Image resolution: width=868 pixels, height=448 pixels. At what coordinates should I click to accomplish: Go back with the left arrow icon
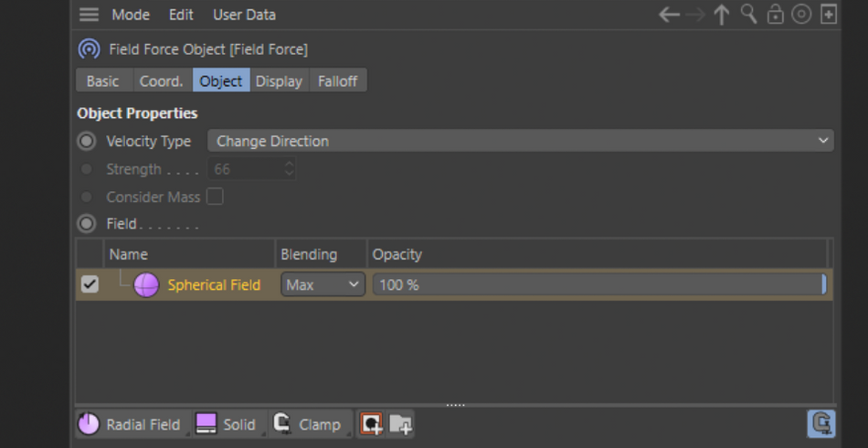(669, 15)
